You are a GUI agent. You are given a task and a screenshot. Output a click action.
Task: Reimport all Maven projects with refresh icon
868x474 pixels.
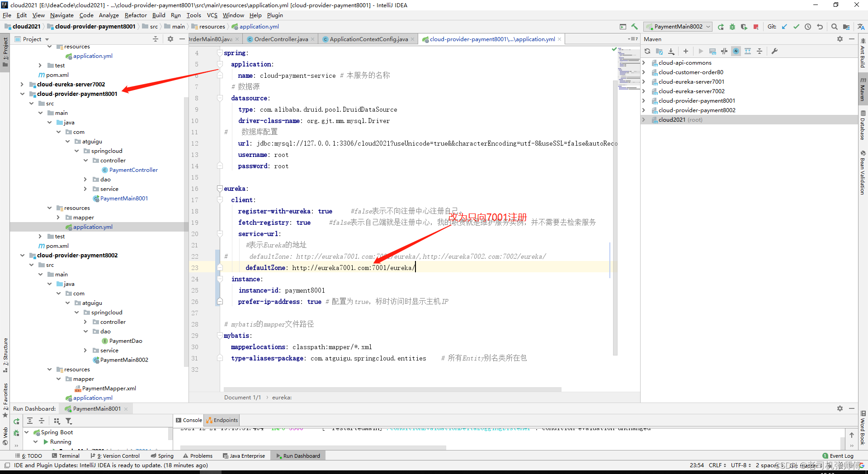(x=647, y=51)
